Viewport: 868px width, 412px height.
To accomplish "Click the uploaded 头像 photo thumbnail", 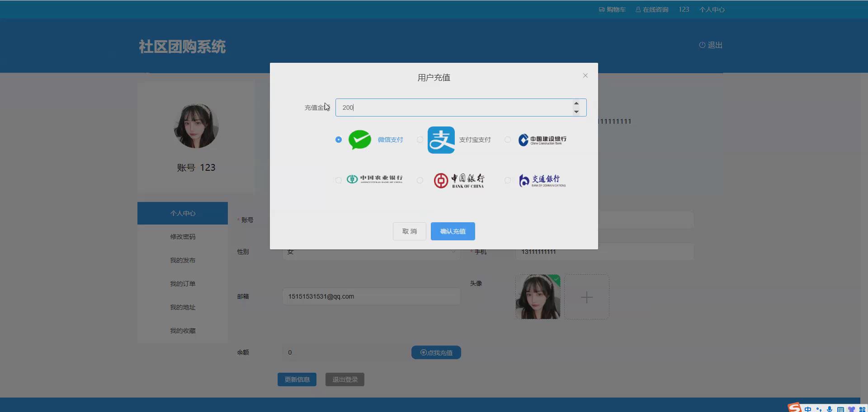I will point(538,297).
